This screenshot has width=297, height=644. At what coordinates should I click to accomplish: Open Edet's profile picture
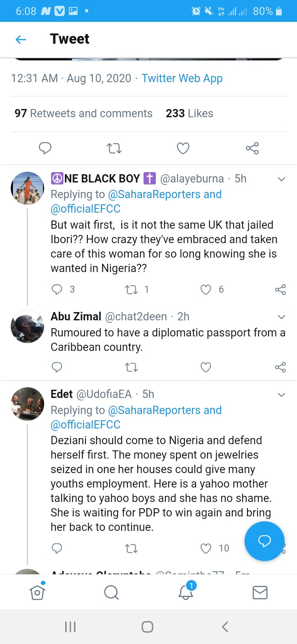click(x=27, y=404)
